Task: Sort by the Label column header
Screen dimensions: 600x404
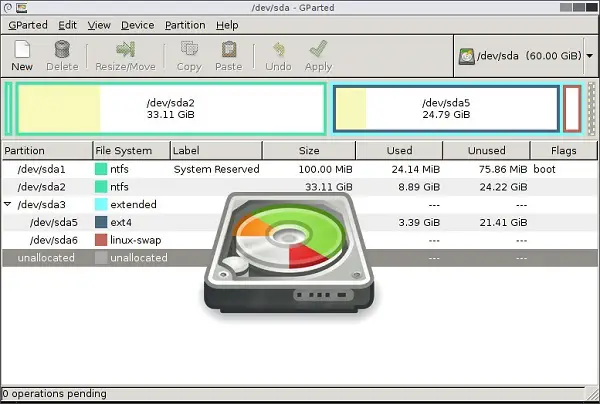Action: pos(216,150)
